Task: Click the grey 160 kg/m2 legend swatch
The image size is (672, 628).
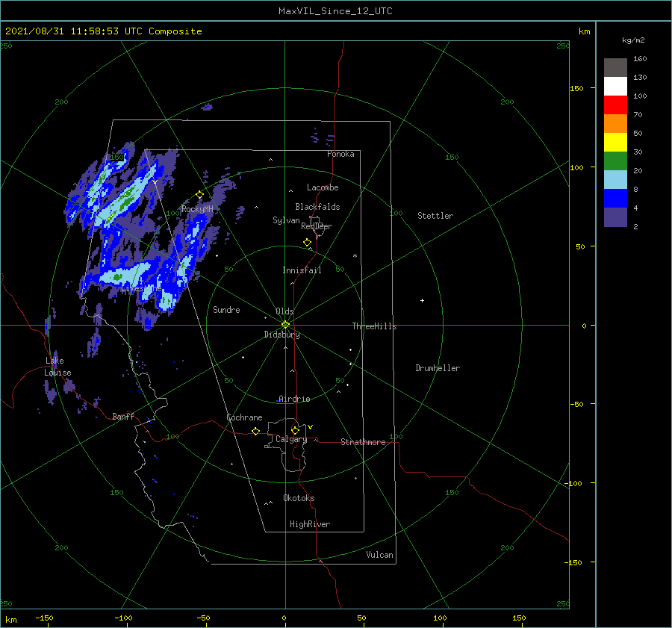Action: coord(615,67)
